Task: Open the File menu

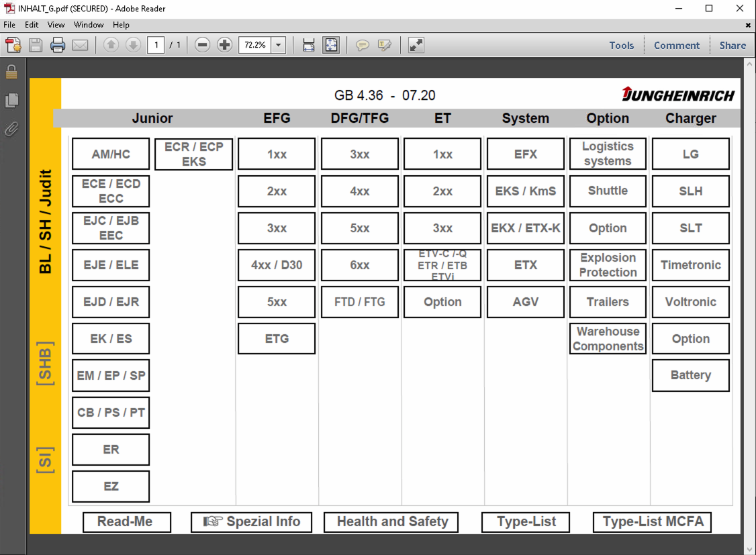Action: pos(9,25)
